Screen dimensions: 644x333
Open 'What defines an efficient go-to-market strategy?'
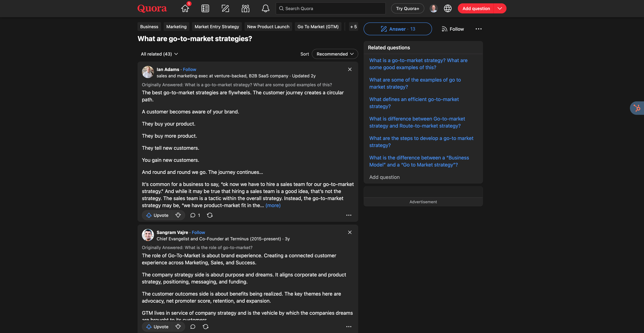(414, 103)
